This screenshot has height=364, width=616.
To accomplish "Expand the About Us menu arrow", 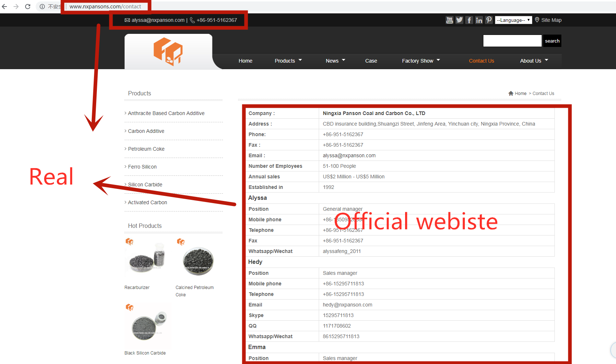I will click(546, 60).
